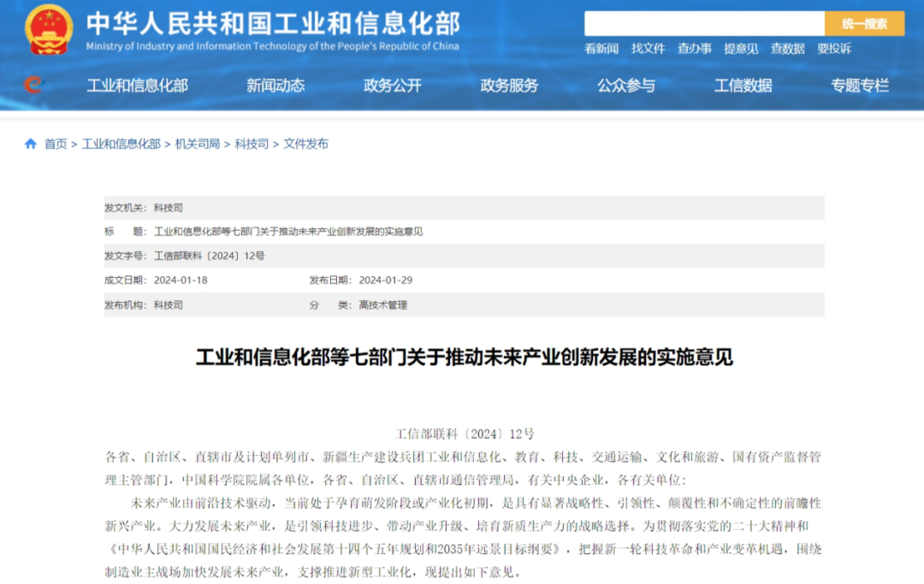Viewport: 924px width, 584px height.
Task: Click the home icon in breadcrumb
Action: [31, 144]
